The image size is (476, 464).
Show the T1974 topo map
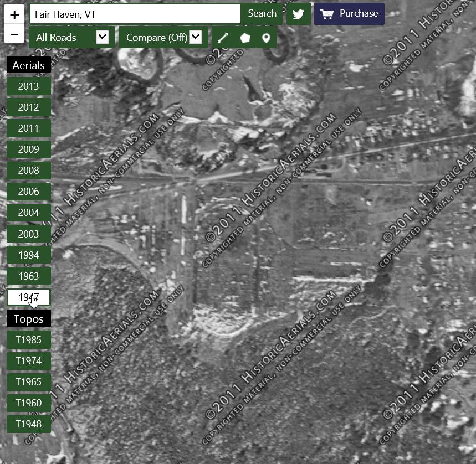(29, 361)
